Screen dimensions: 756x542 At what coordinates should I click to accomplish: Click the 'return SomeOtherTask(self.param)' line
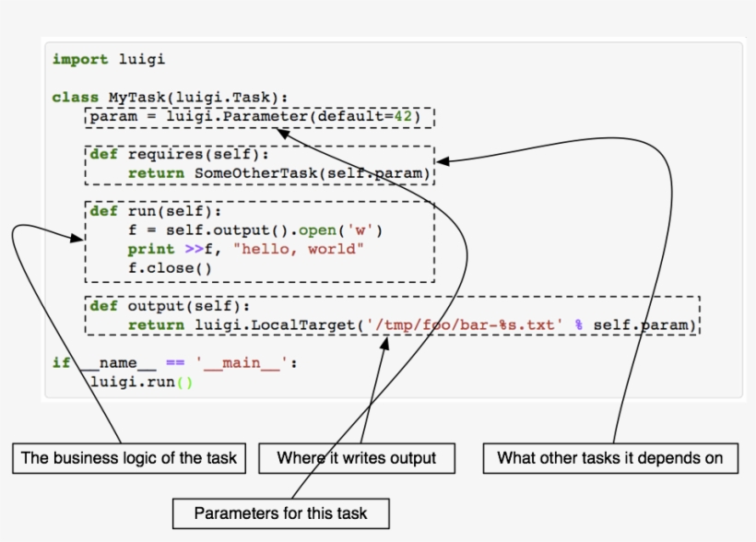pos(278,173)
